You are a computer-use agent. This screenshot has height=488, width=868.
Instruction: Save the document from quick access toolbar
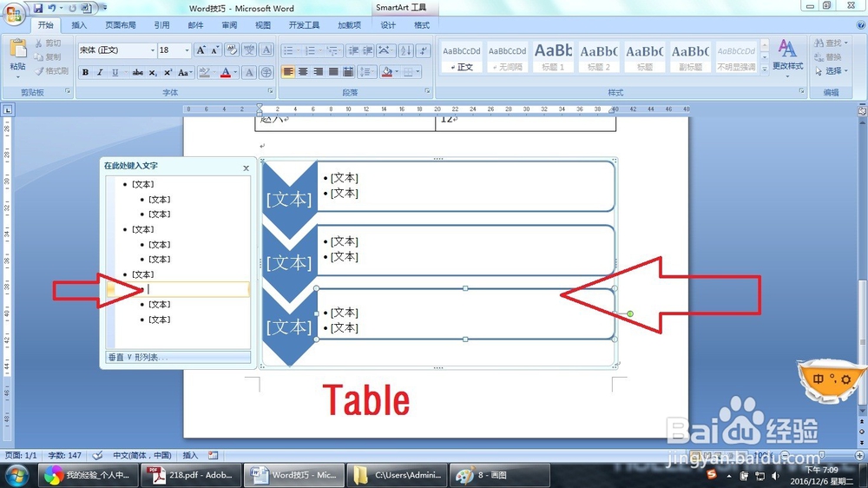pyautogui.click(x=38, y=9)
